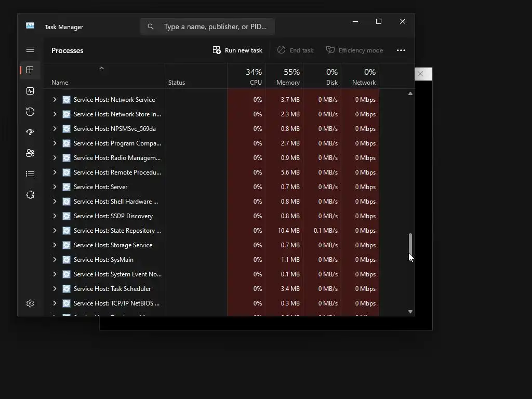
Task: Click the Run new task button
Action: coord(237,50)
